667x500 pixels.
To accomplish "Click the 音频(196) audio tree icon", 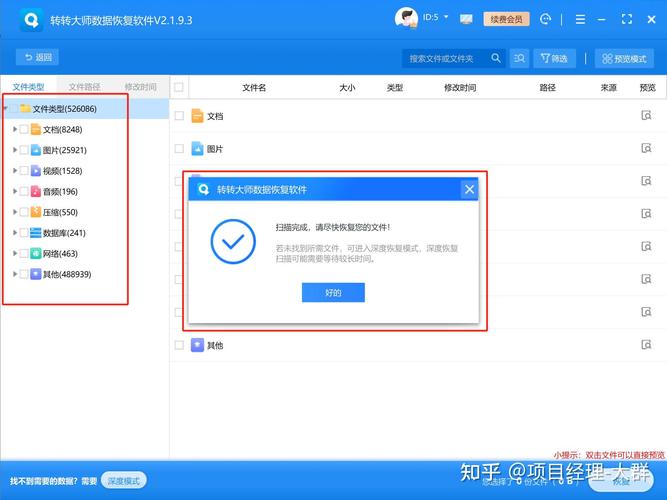I will point(36,191).
